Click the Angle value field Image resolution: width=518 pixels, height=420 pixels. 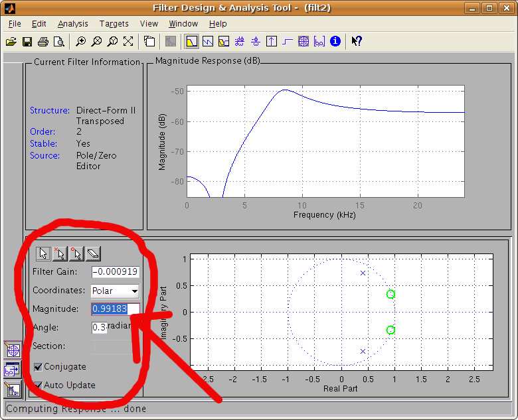point(99,327)
